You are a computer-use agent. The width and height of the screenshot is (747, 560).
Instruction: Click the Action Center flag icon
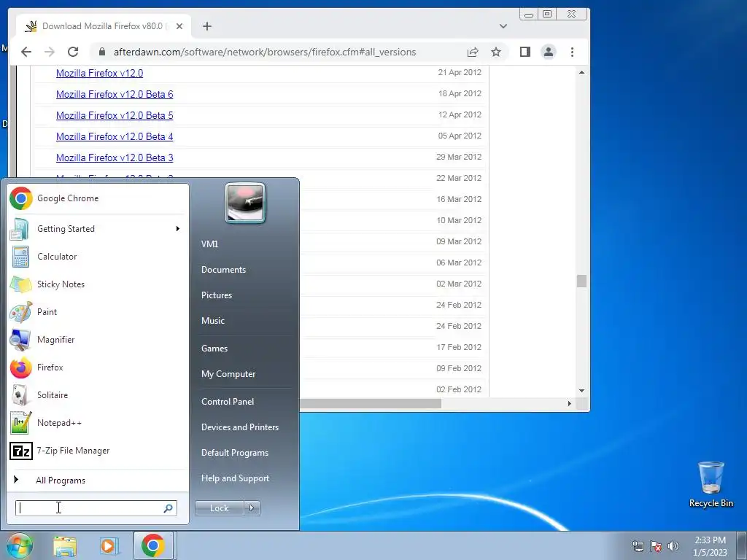[656, 546]
